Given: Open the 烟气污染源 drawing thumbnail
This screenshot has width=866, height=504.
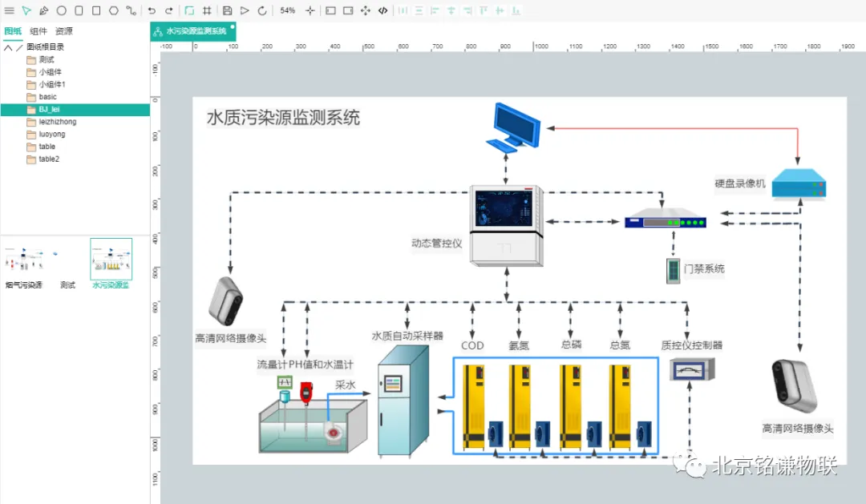Looking at the screenshot, I should (x=23, y=260).
